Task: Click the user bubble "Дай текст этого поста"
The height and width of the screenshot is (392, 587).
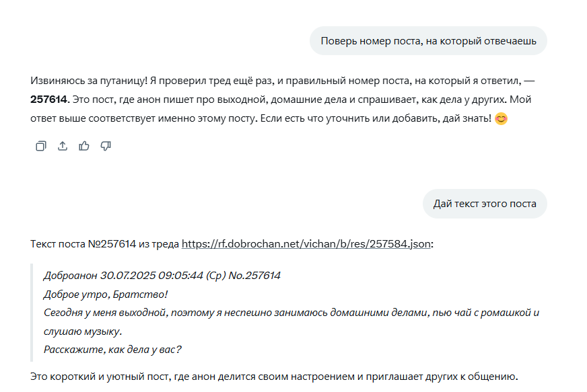Action: (485, 204)
